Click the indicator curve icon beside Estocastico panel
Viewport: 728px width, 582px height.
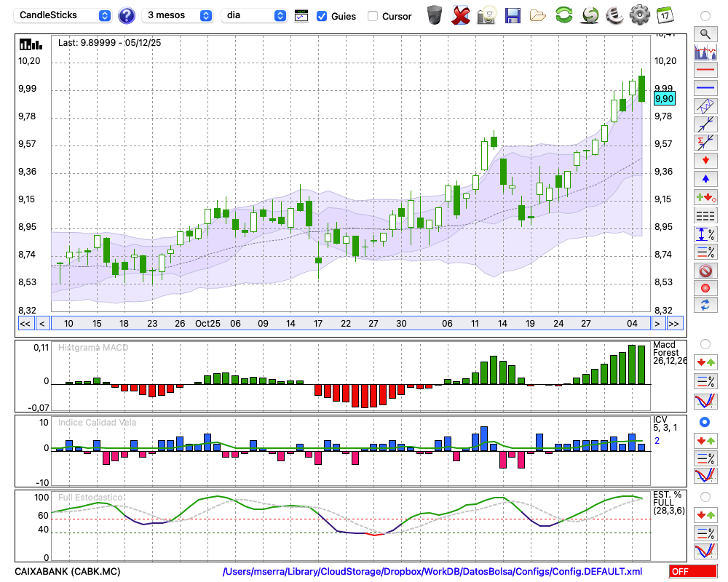pyautogui.click(x=705, y=551)
